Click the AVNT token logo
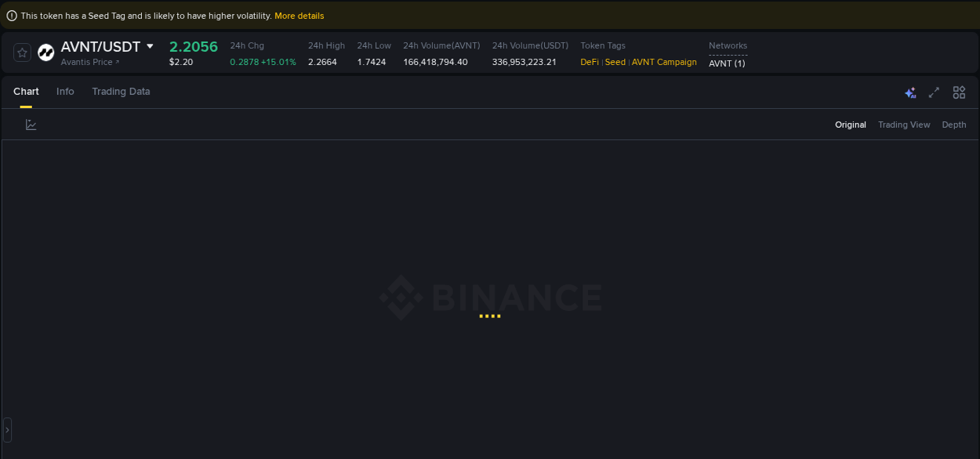 (45, 52)
